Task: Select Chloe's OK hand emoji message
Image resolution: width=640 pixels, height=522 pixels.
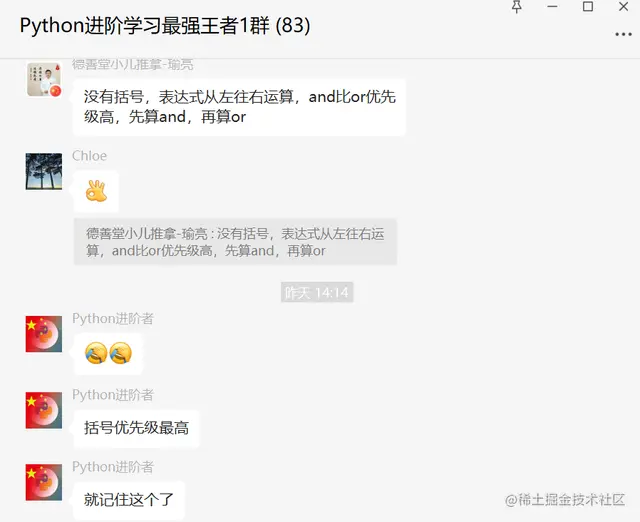Action: pos(96,191)
